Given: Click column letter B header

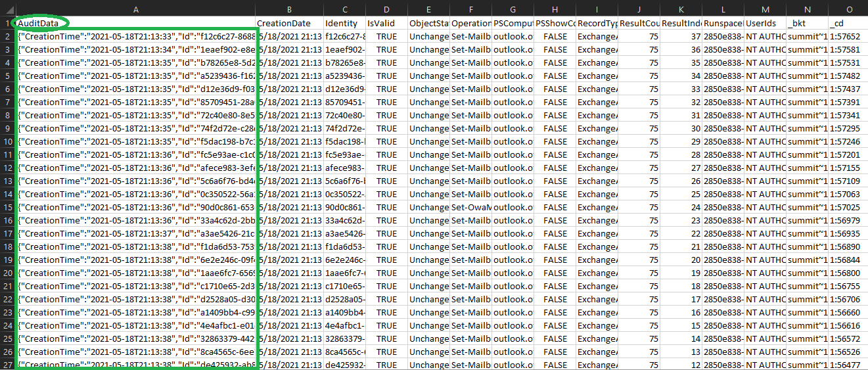Looking at the screenshot, I should click(x=288, y=9).
